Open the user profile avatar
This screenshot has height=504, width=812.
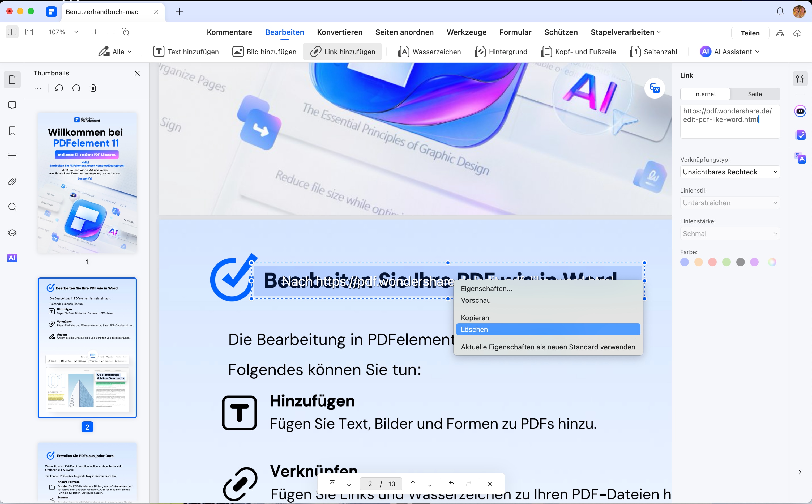(799, 12)
